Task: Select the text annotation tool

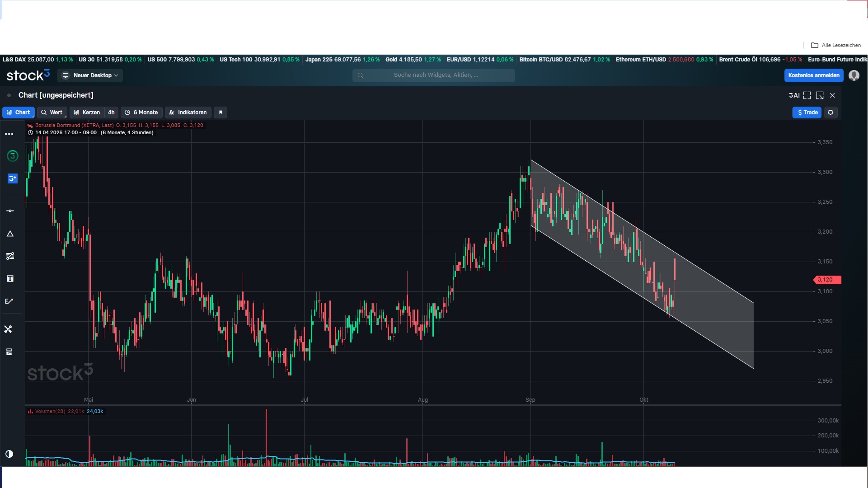Action: tap(10, 278)
